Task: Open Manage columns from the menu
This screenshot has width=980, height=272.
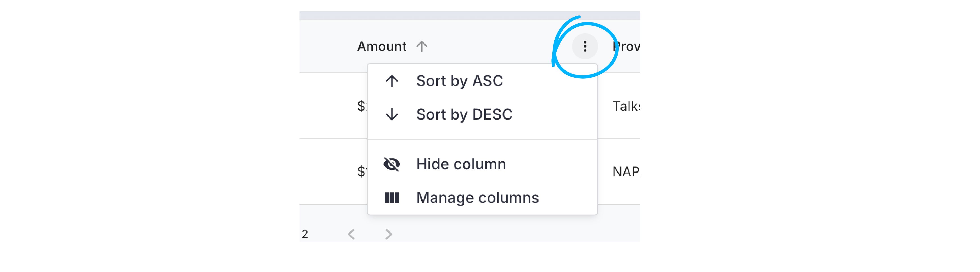Action: pyautogui.click(x=482, y=198)
